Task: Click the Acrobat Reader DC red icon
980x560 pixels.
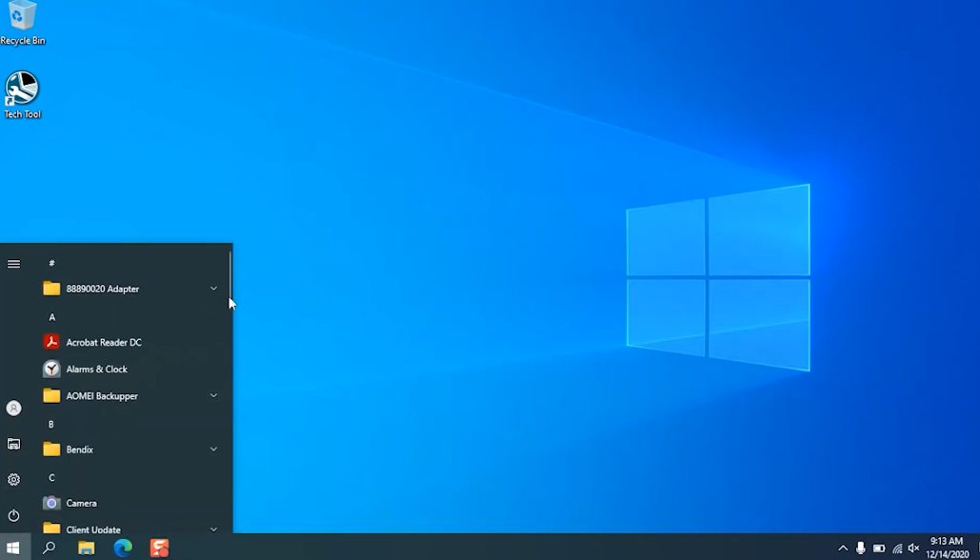Action: tap(51, 342)
